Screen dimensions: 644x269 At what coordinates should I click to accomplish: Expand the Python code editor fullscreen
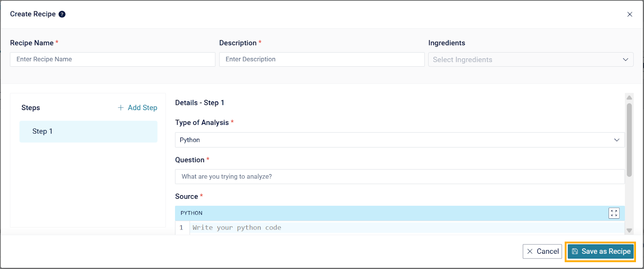(x=614, y=213)
